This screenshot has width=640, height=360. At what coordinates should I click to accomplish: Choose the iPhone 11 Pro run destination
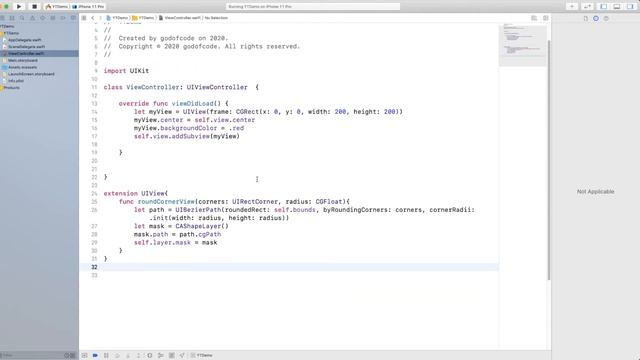point(89,7)
